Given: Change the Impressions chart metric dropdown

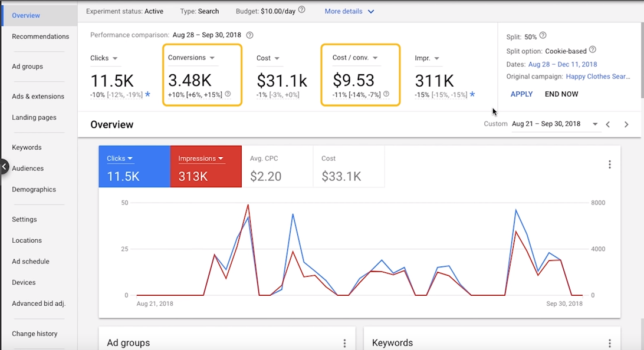Looking at the screenshot, I should click(x=221, y=159).
